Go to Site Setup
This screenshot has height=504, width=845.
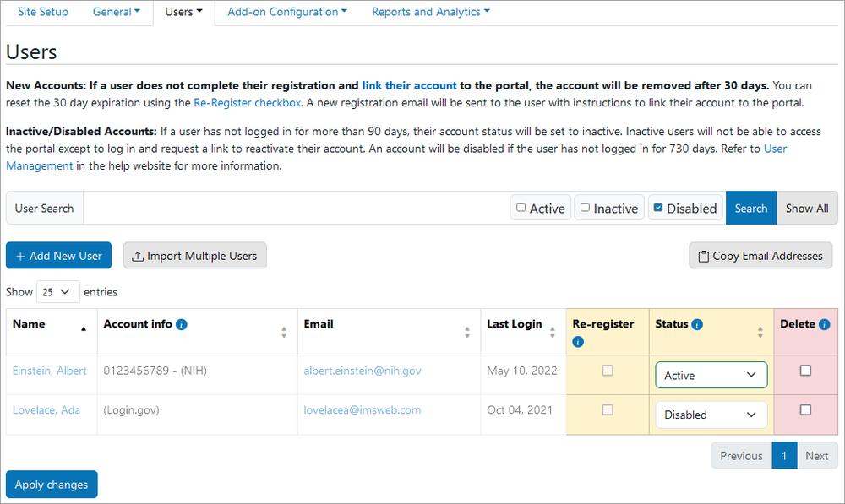coord(43,12)
